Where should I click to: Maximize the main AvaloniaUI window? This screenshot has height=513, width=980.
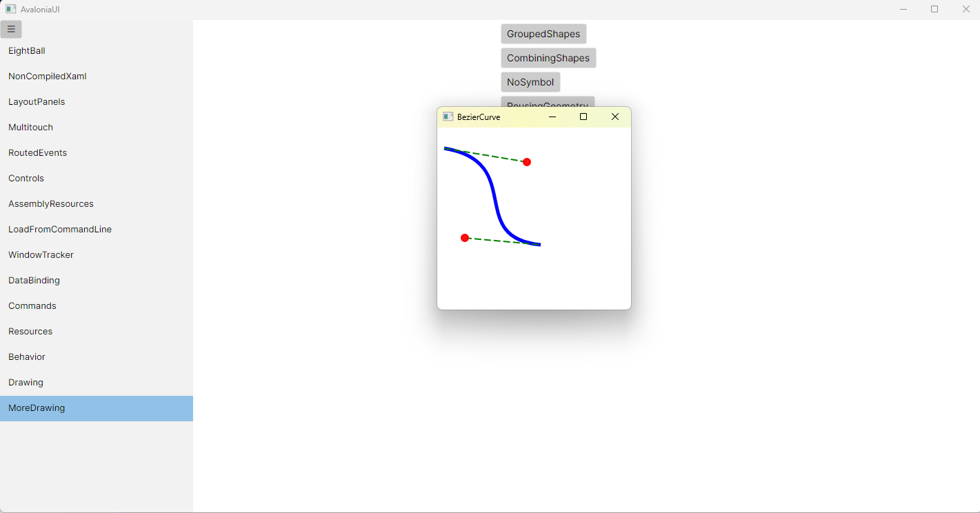pos(934,9)
